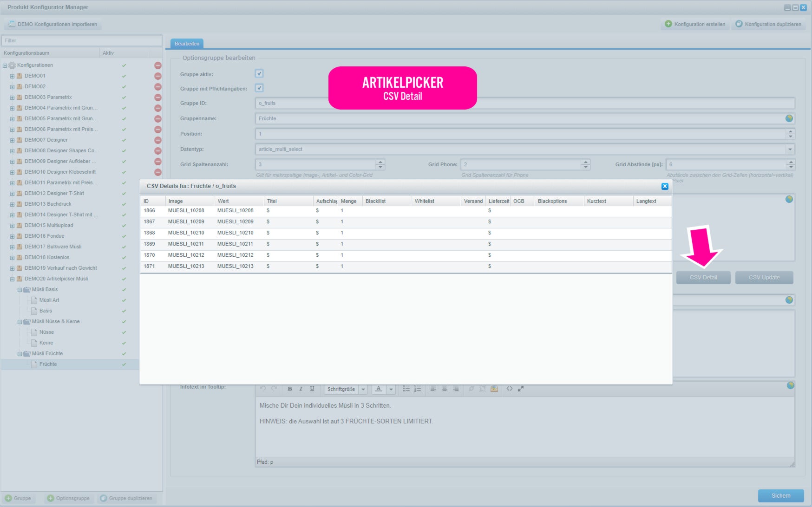Delete DEMO01 configuration via red icon
The image size is (812, 507).
pos(158,76)
